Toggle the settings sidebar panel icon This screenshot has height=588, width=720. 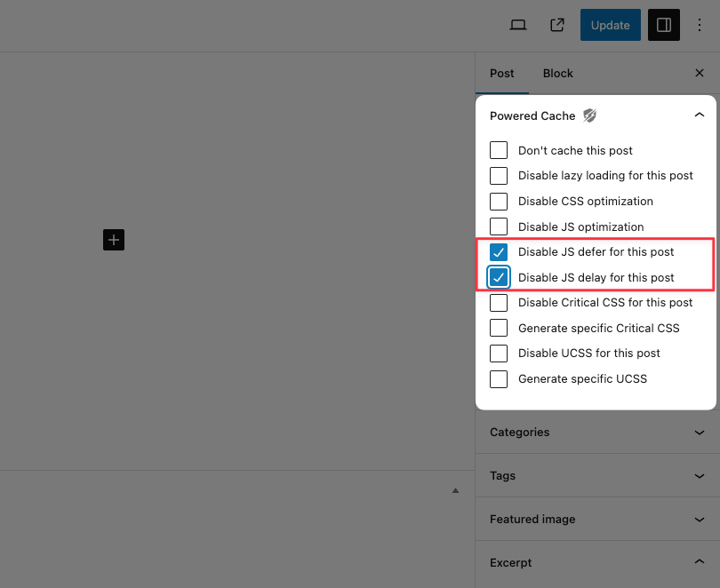click(663, 25)
